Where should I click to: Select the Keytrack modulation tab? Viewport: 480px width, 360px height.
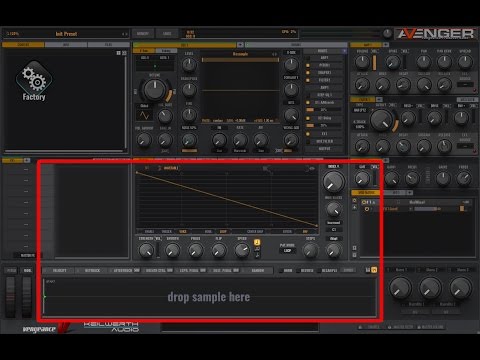pyautogui.click(x=92, y=270)
